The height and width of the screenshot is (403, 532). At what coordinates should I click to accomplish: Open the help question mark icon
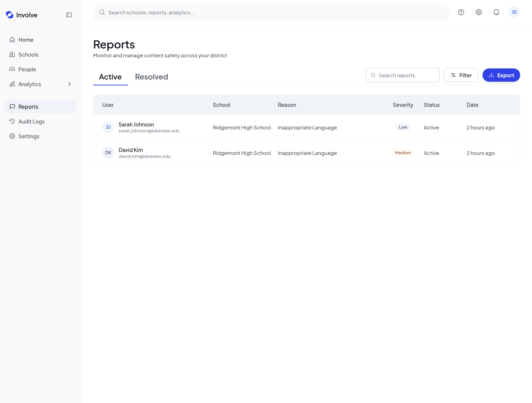(x=461, y=12)
